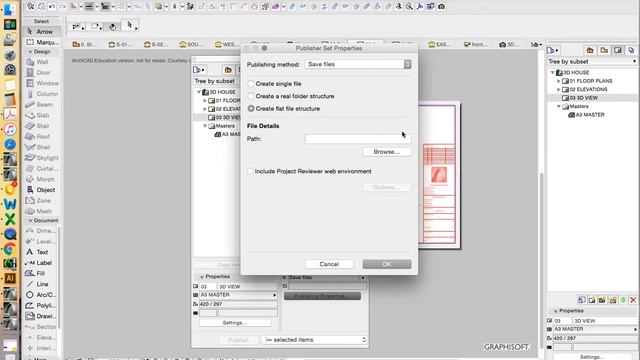This screenshot has height=360, width=640.
Task: Confirm dialog with OK button
Action: tap(387, 264)
